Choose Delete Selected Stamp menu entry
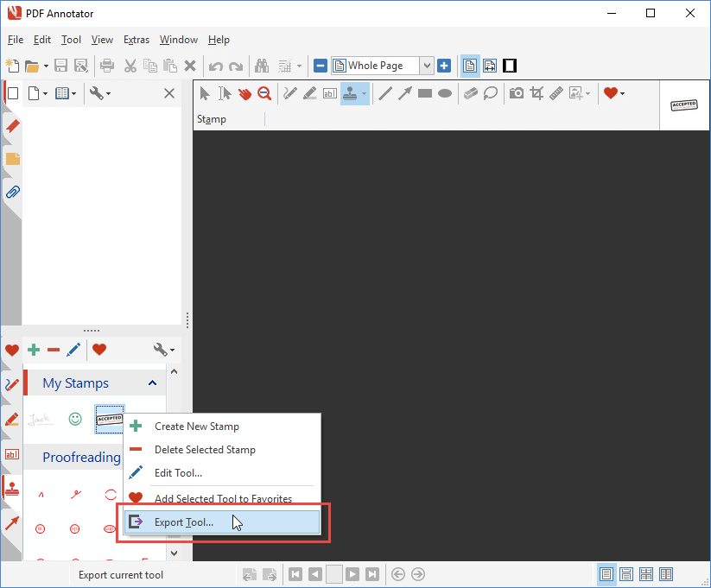This screenshot has height=588, width=711. pos(222,450)
